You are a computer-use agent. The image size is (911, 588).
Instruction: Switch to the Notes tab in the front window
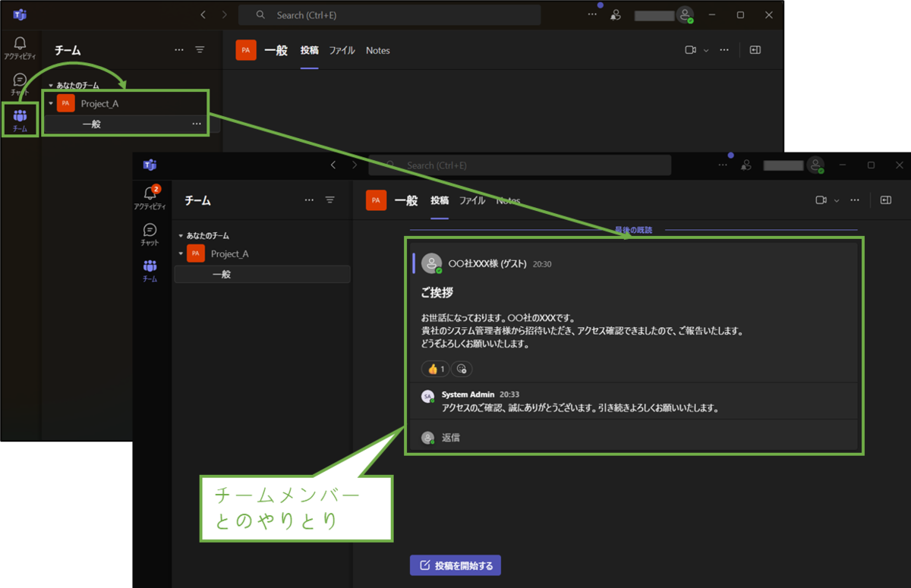(509, 201)
